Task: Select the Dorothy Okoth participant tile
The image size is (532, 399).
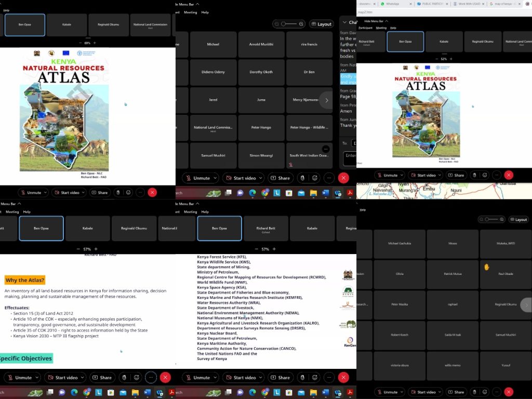Action: pos(261,72)
